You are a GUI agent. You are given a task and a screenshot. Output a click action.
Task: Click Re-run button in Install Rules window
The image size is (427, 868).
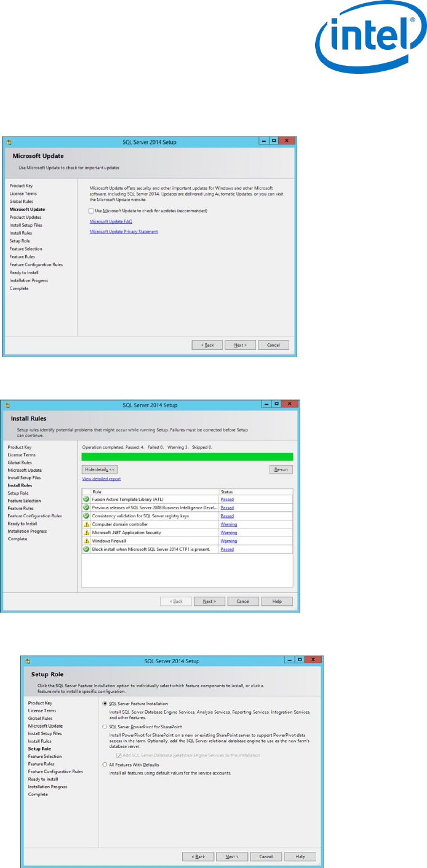pos(281,469)
